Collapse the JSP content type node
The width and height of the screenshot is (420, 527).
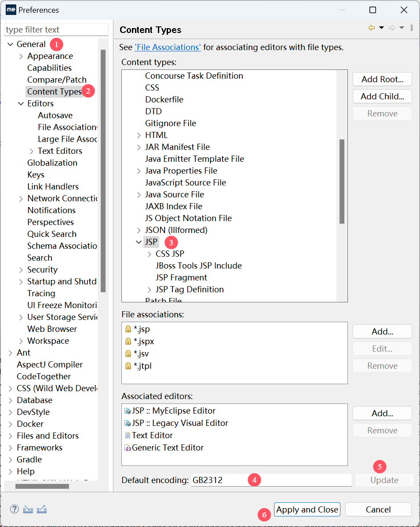click(x=139, y=242)
